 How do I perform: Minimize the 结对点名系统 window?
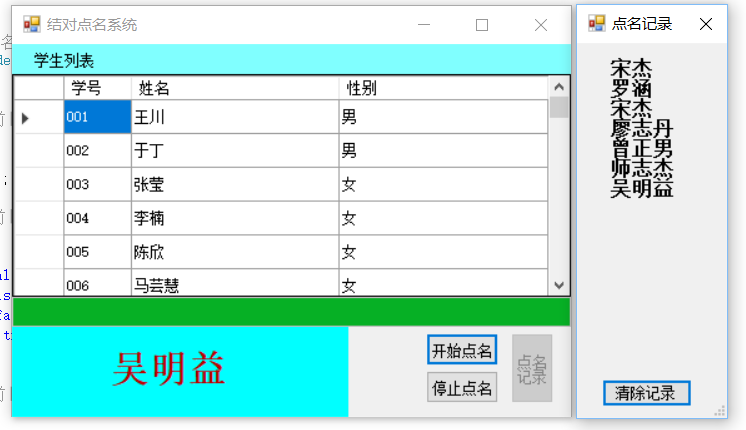pos(424,25)
